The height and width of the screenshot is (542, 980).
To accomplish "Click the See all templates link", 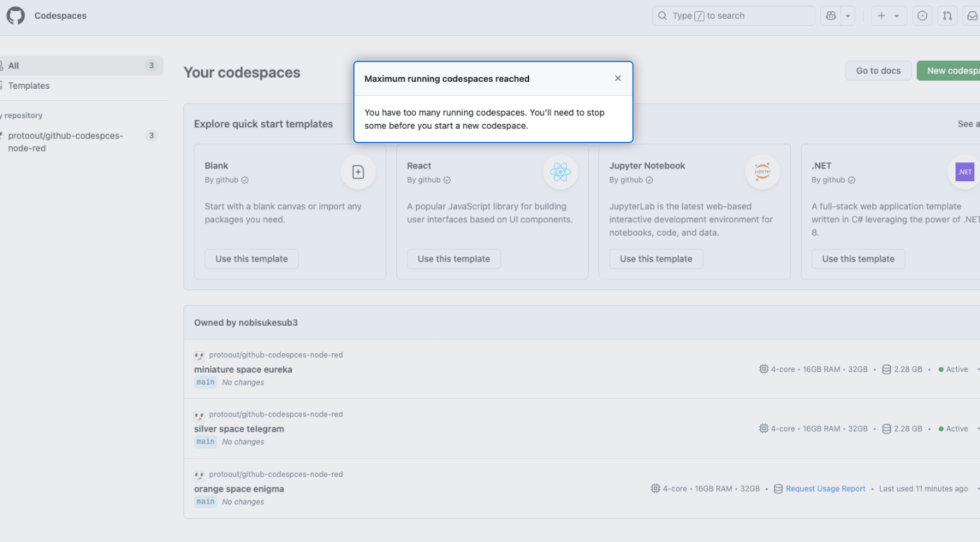I will pyautogui.click(x=969, y=124).
